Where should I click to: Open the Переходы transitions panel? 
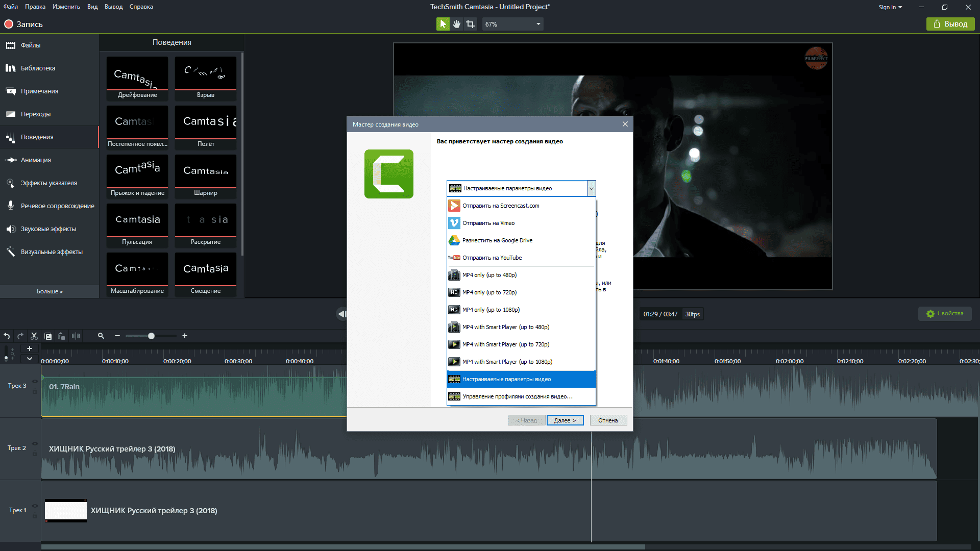[x=50, y=114]
